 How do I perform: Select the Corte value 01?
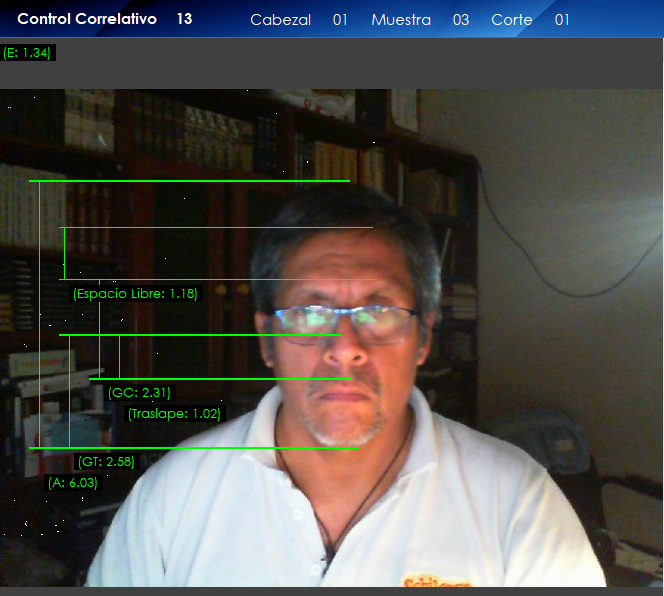pyautogui.click(x=561, y=20)
